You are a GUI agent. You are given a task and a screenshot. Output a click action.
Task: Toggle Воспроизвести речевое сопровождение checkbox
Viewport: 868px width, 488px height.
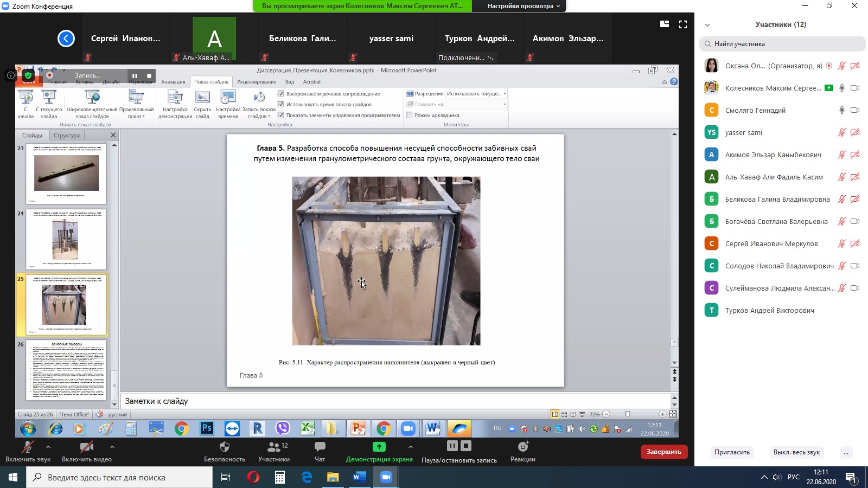[x=280, y=94]
